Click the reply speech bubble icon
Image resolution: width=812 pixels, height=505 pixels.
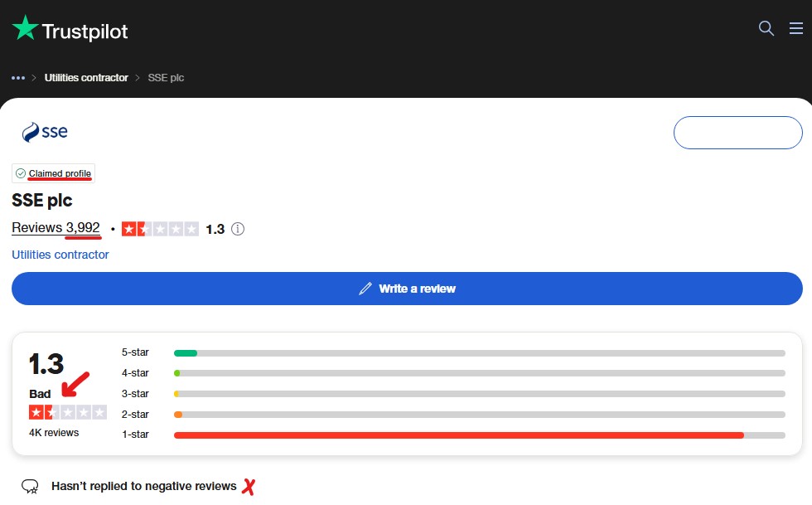pos(30,486)
